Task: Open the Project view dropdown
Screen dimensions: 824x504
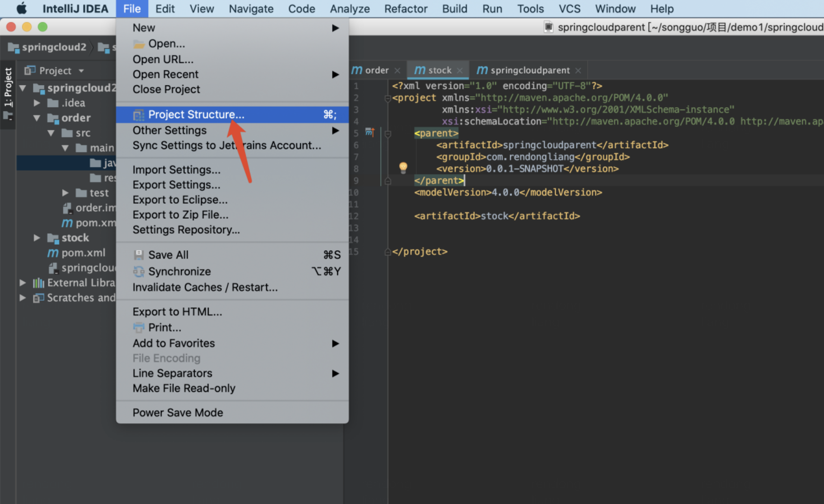Action: (x=81, y=71)
